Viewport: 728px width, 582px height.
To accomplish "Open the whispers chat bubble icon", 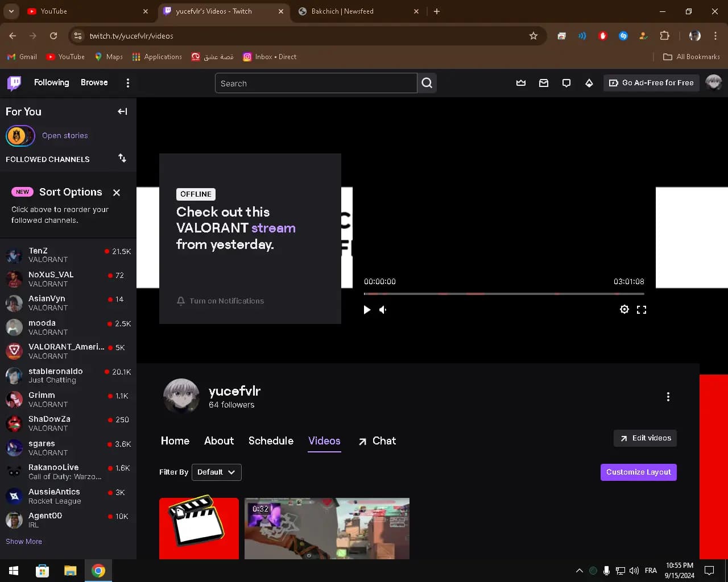I will point(566,83).
